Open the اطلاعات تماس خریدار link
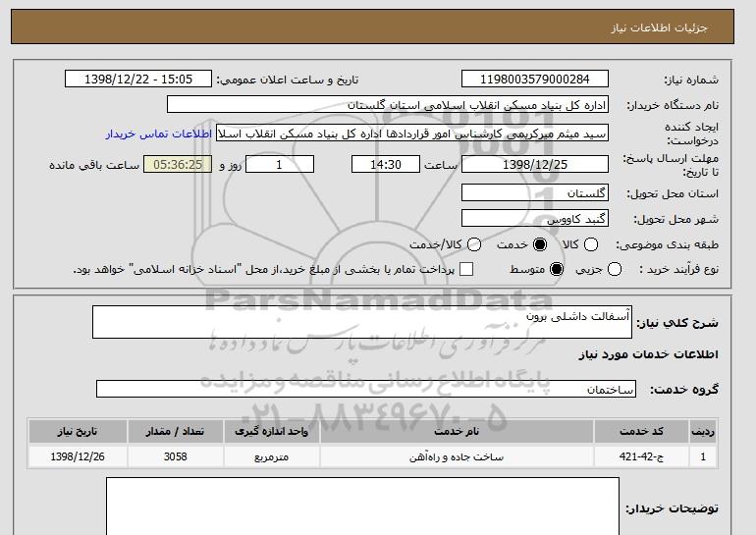This screenshot has height=535, width=756. 159,134
